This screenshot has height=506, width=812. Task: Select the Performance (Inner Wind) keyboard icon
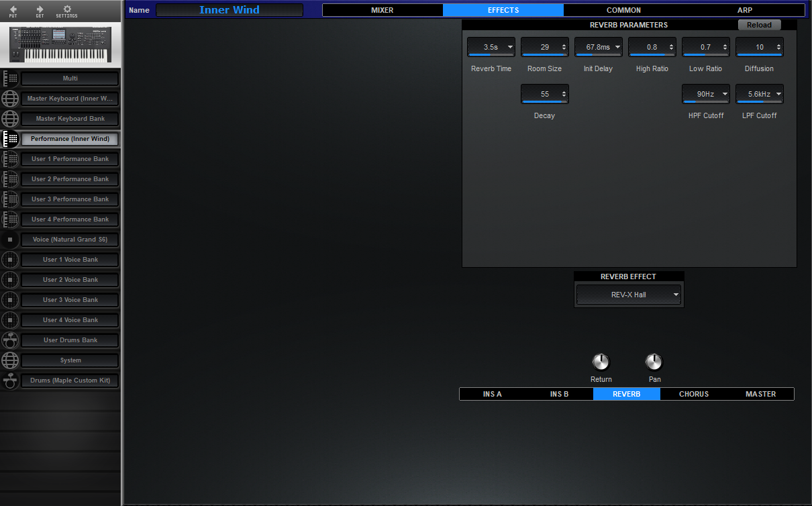pos(10,139)
